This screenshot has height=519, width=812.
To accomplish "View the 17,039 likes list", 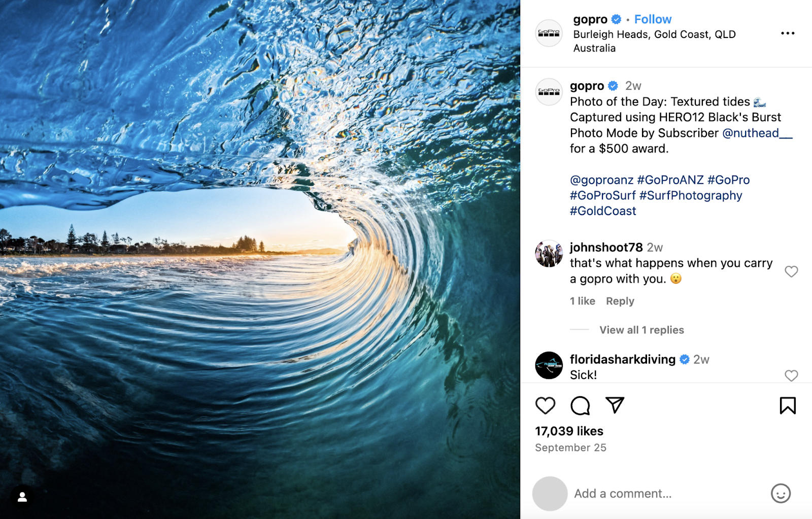I will pyautogui.click(x=569, y=431).
